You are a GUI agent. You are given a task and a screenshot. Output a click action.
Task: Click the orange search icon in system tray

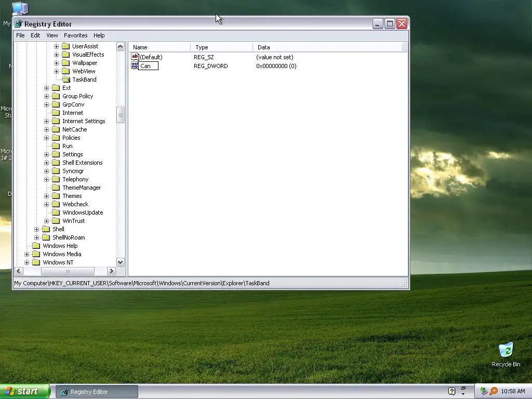[x=494, y=391]
